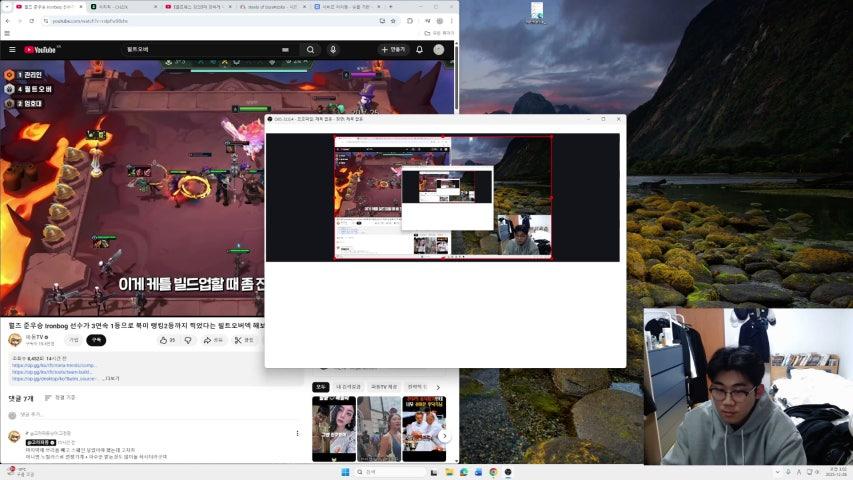Viewport: 853px width, 480px height.
Task: Click the YouTube search input field
Action: tap(200, 49)
